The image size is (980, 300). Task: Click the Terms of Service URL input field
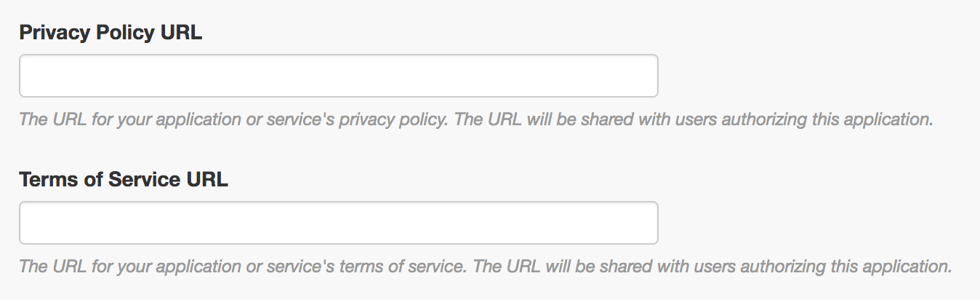[338, 223]
